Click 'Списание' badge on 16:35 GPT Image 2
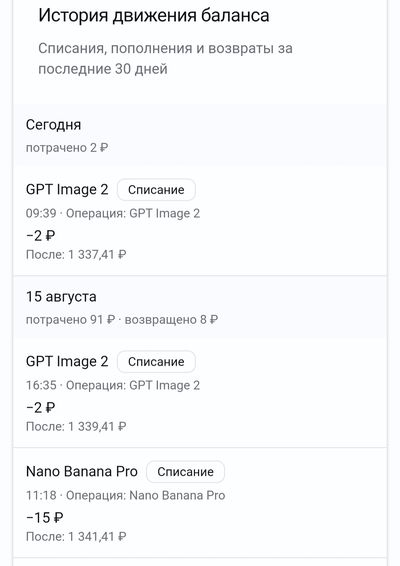The image size is (400, 566). 156,362
